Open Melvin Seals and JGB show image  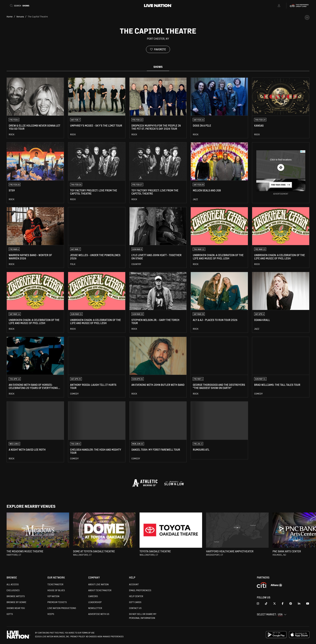click(219, 161)
